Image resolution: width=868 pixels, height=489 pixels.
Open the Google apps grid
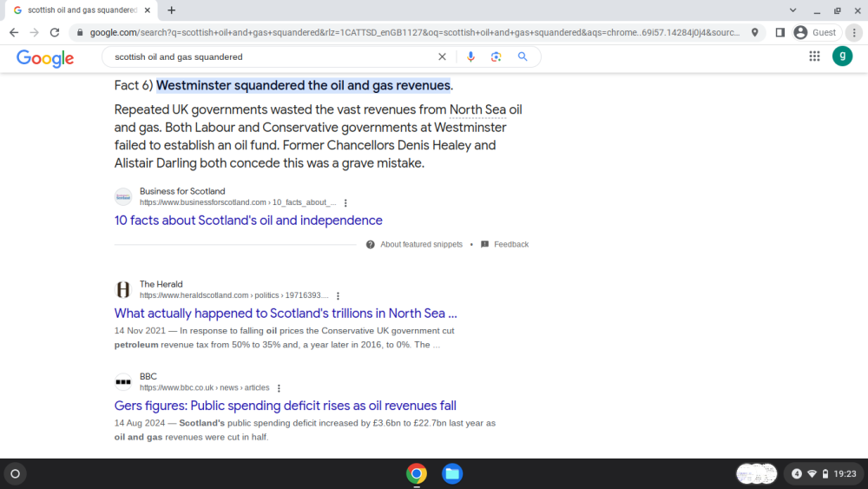814,56
